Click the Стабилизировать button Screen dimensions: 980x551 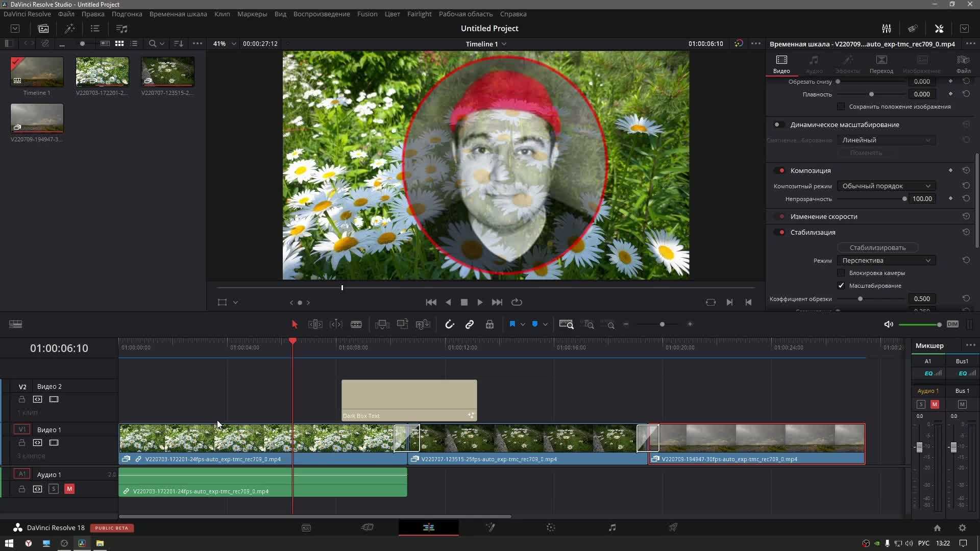coord(877,247)
